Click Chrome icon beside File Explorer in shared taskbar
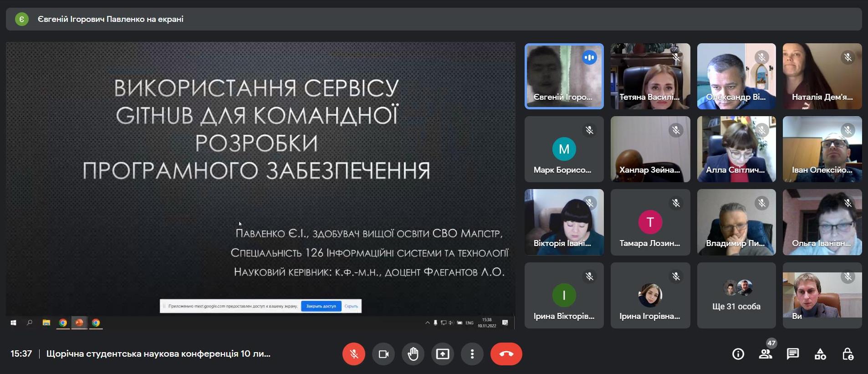Screen dimensions: 868x374 [63, 323]
